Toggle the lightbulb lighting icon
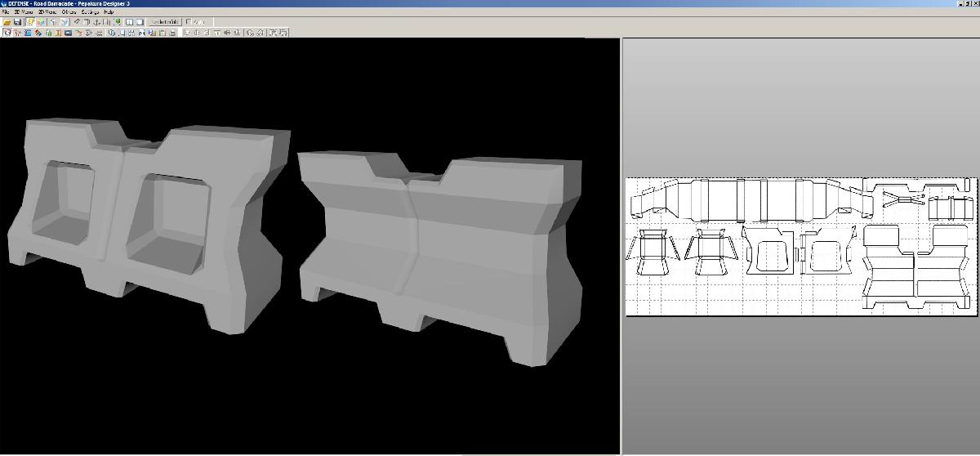980x456 pixels. pos(29,22)
